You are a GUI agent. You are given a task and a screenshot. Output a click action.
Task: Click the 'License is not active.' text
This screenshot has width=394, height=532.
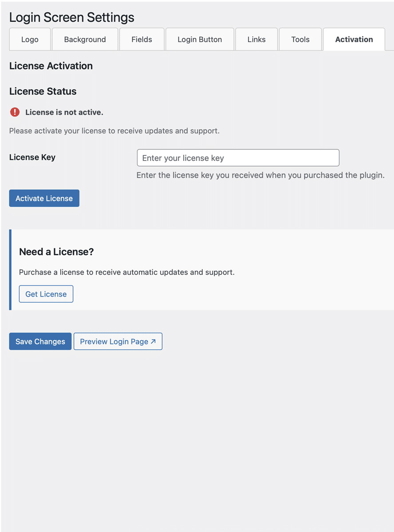64,113
